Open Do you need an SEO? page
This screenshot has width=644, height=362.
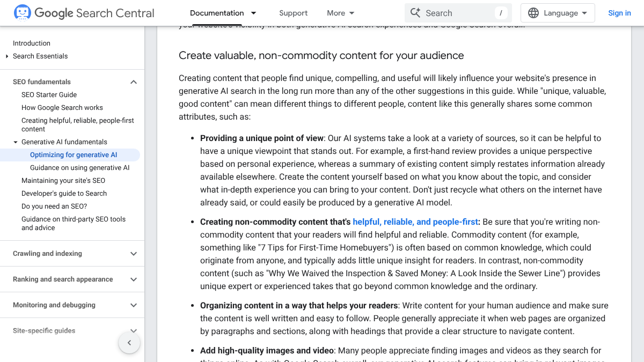coord(54,206)
